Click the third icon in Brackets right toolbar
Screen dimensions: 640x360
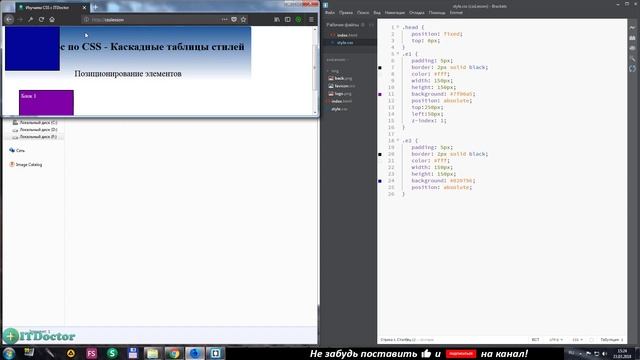tap(632, 48)
